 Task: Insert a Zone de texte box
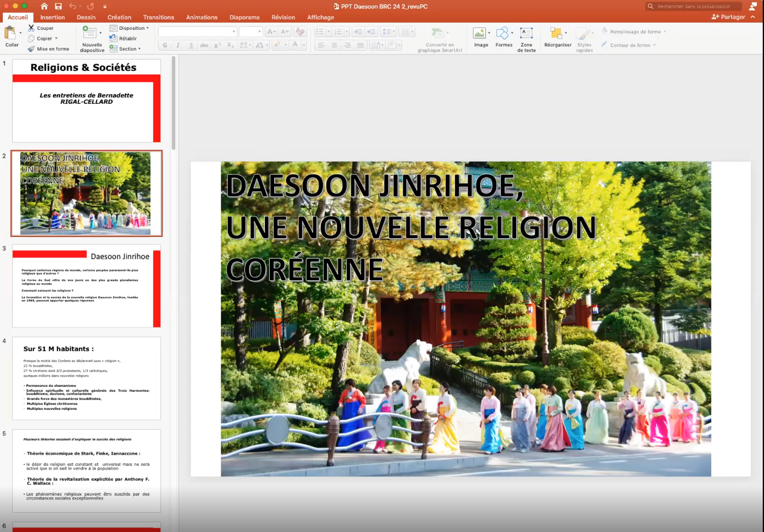coord(526,34)
